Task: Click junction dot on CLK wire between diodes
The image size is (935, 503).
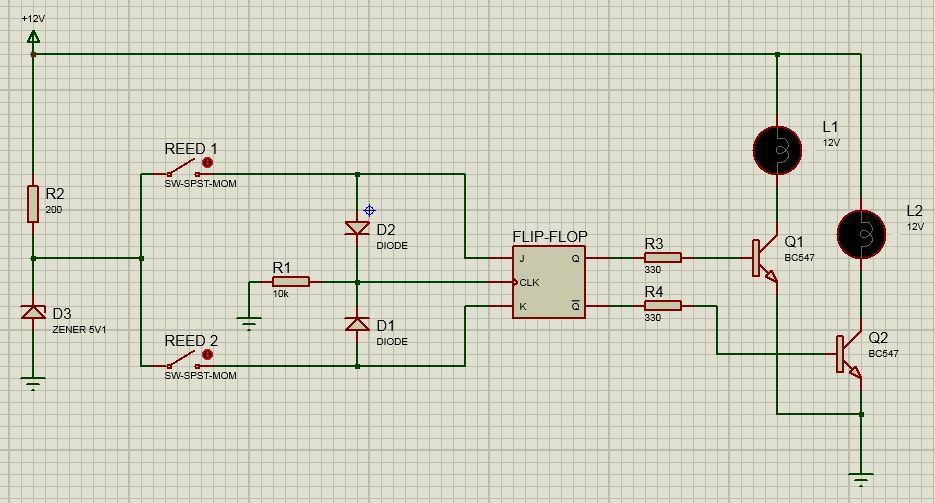Action: tap(357, 282)
